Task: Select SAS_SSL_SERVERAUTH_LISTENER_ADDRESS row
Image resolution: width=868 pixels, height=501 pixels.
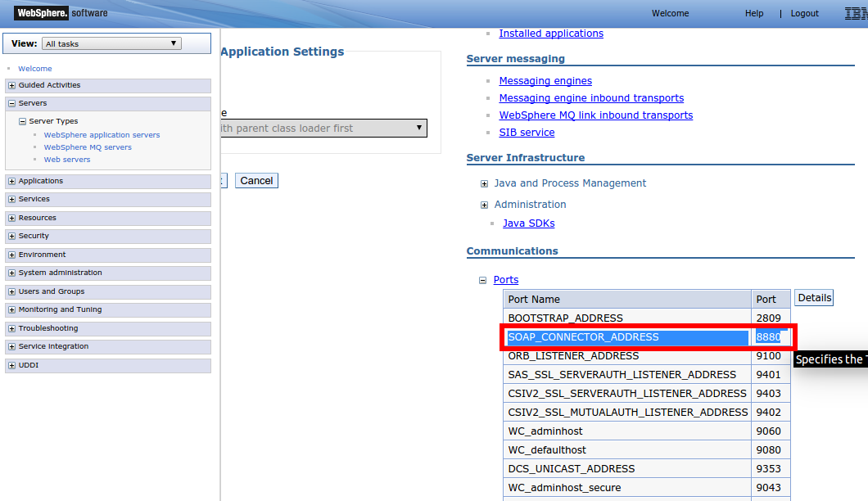Action: click(x=647, y=374)
